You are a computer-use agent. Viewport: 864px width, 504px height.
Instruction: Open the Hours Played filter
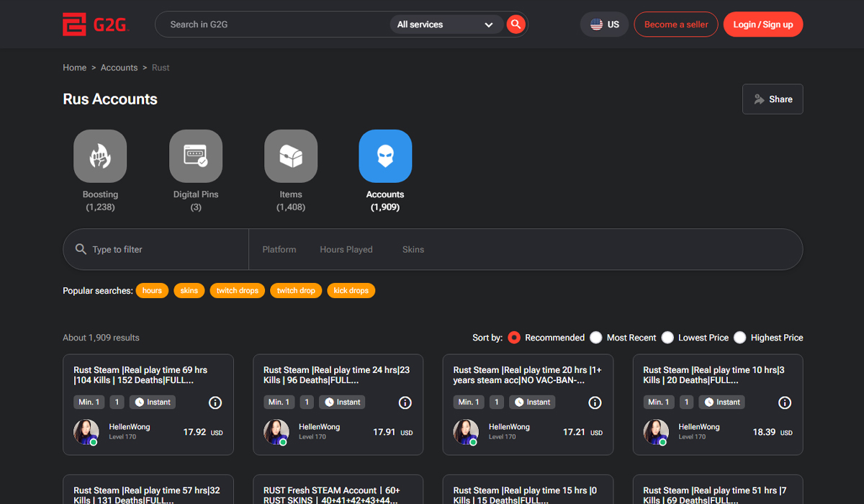tap(346, 249)
